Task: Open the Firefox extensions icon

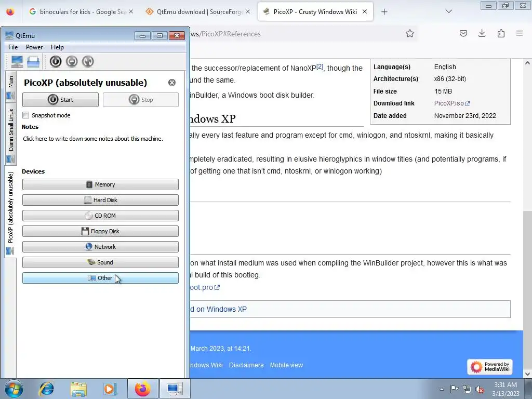Action: (x=501, y=33)
